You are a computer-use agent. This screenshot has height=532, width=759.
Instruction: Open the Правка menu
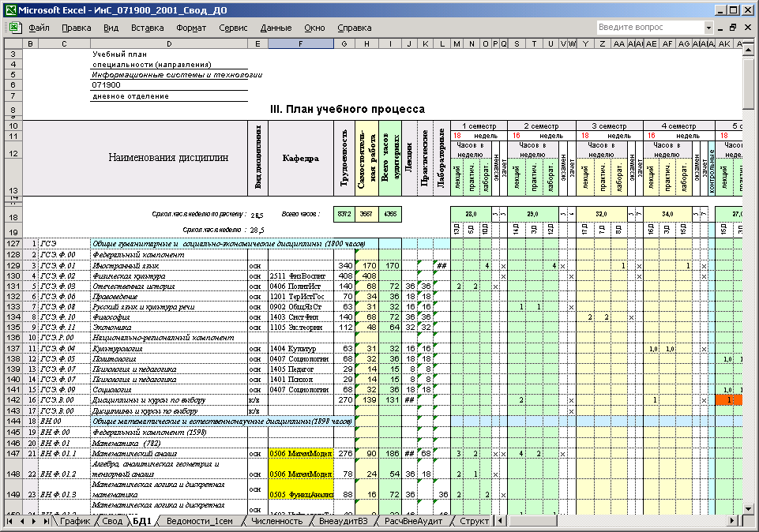click(76, 28)
